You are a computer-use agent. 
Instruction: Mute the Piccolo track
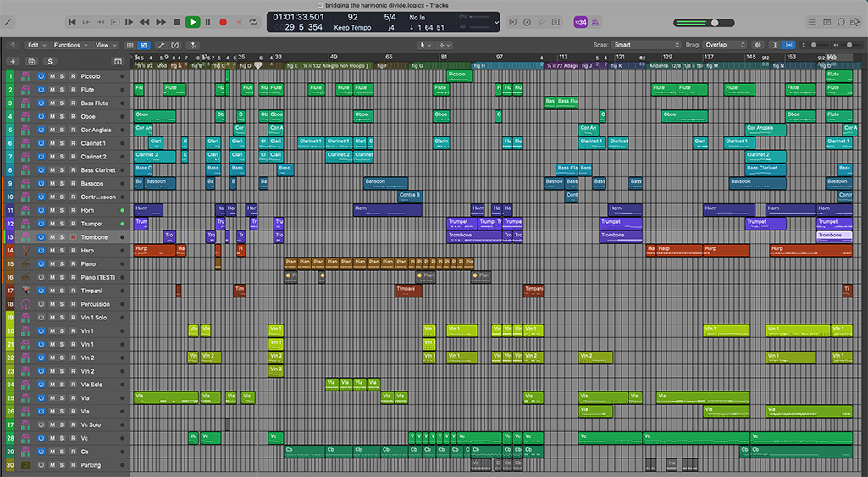pyautogui.click(x=52, y=76)
